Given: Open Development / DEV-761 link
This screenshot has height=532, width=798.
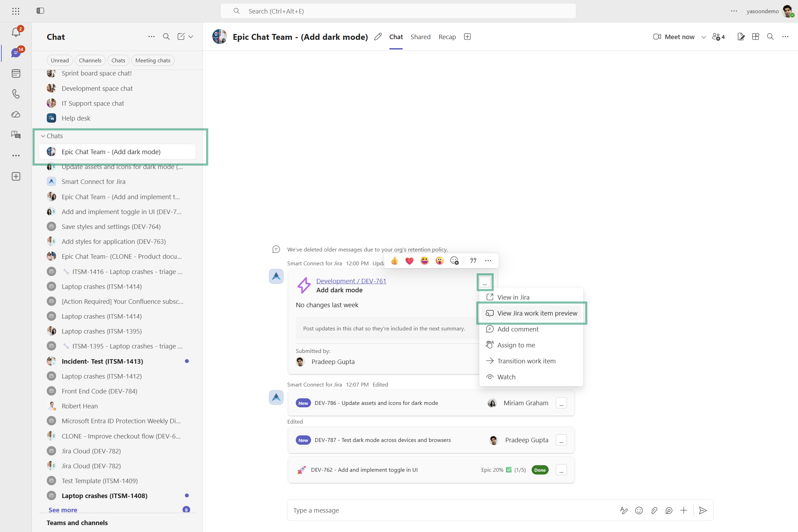Looking at the screenshot, I should click(351, 281).
